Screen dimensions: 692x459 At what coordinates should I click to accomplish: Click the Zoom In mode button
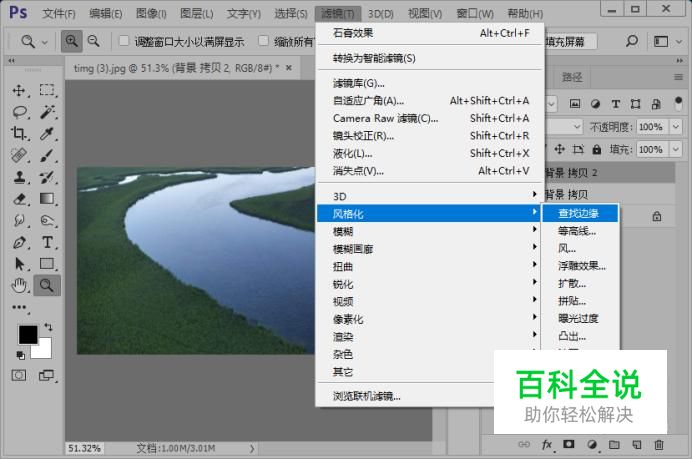tap(71, 41)
